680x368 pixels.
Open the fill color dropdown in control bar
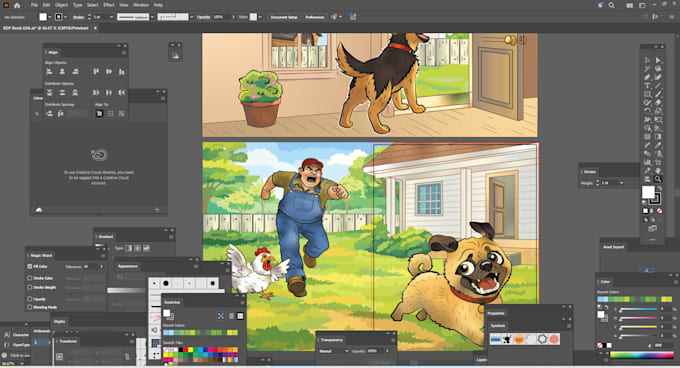(x=49, y=17)
